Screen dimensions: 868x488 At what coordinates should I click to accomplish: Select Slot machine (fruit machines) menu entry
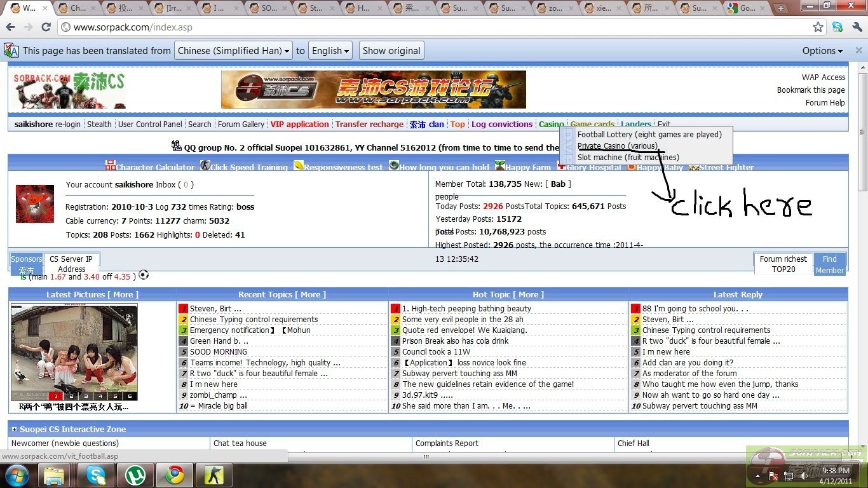click(628, 158)
